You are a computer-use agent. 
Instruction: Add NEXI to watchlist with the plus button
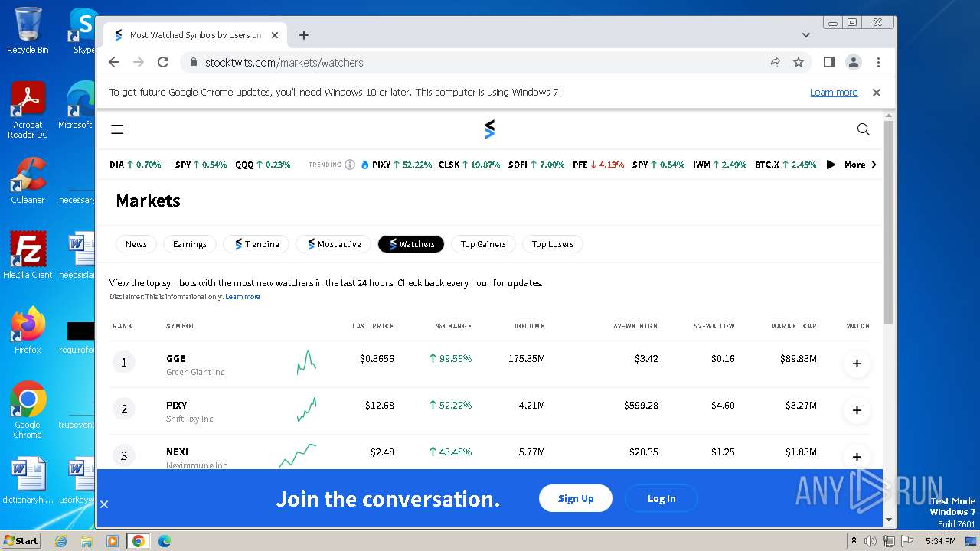tap(857, 457)
